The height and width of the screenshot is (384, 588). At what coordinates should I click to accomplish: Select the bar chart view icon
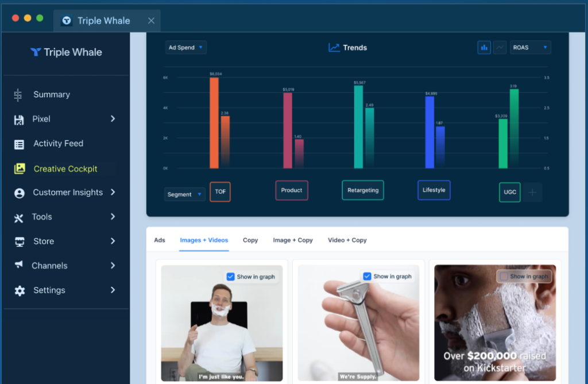[483, 48]
